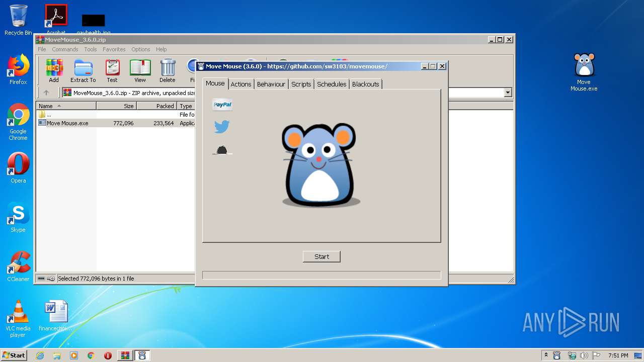The height and width of the screenshot is (362, 644).
Task: Launch Google Chrome from desktop icon
Action: pyautogui.click(x=18, y=122)
